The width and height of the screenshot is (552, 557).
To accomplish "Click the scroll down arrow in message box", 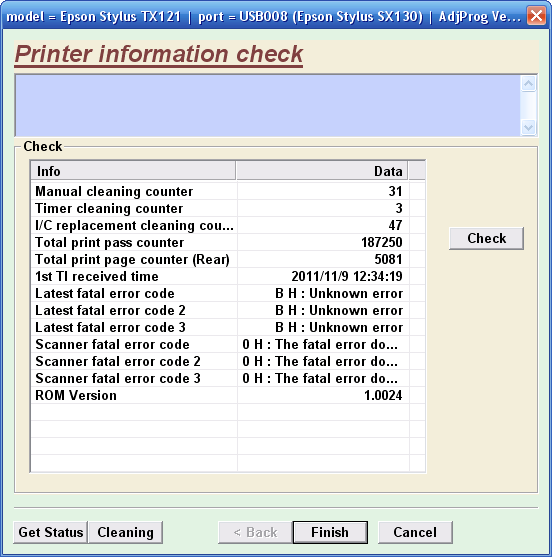I will tap(529, 127).
